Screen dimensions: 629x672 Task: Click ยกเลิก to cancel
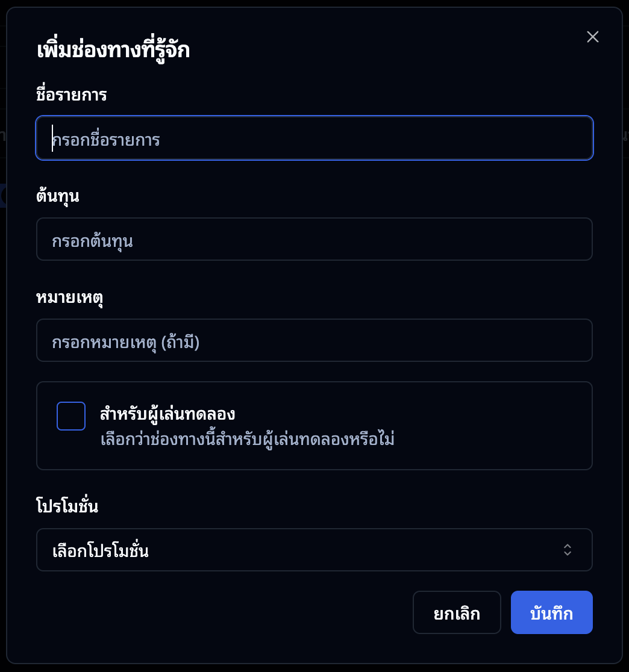click(x=457, y=612)
